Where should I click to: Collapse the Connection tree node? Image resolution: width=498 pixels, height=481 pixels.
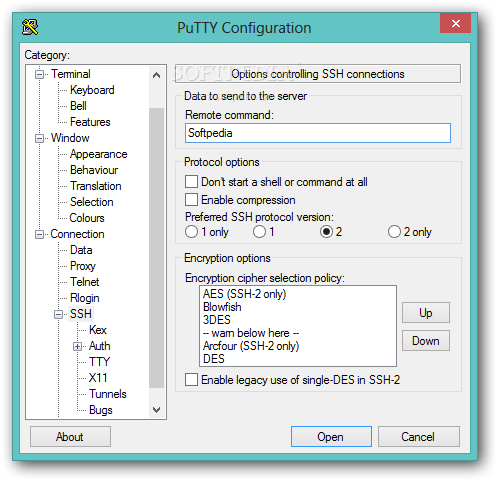[x=39, y=234]
